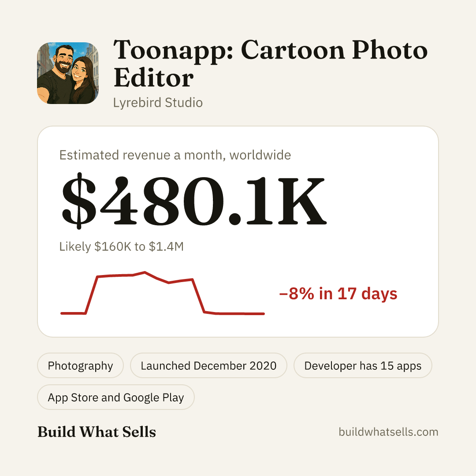Click the Toonapp cartoon couple app icon
Image resolution: width=476 pixels, height=476 pixels.
coord(68,73)
